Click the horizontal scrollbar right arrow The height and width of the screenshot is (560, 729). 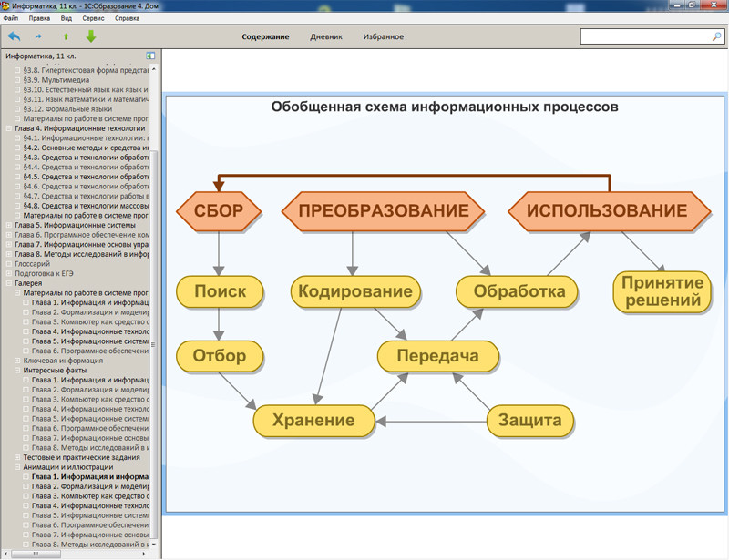pyautogui.click(x=144, y=554)
